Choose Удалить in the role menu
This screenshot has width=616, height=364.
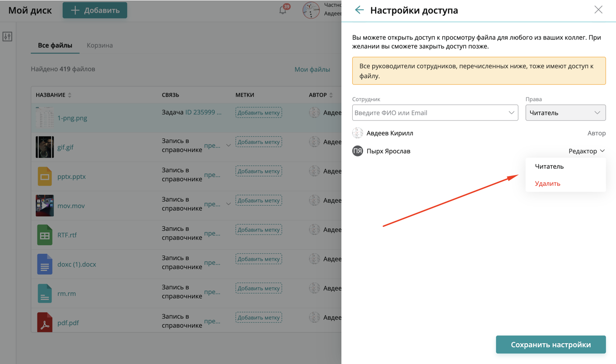pyautogui.click(x=547, y=184)
